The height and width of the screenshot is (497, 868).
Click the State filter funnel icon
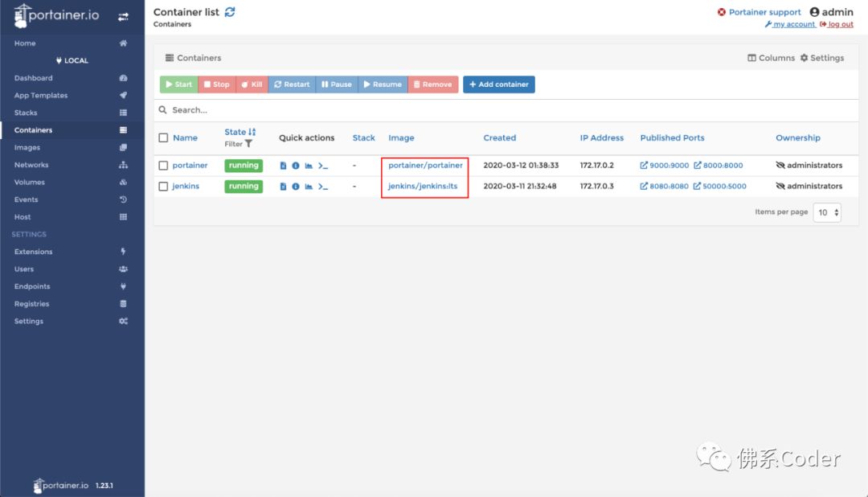point(248,144)
